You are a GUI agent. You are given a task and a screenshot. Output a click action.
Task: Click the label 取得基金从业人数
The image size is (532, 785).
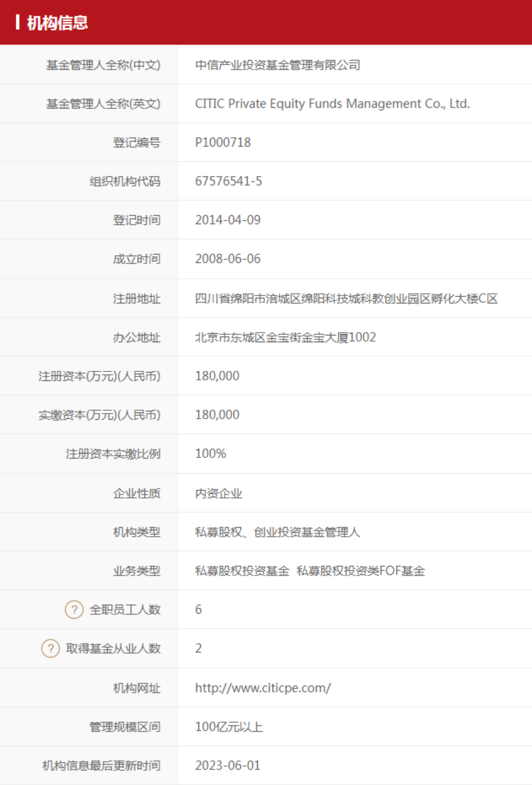tap(113, 648)
